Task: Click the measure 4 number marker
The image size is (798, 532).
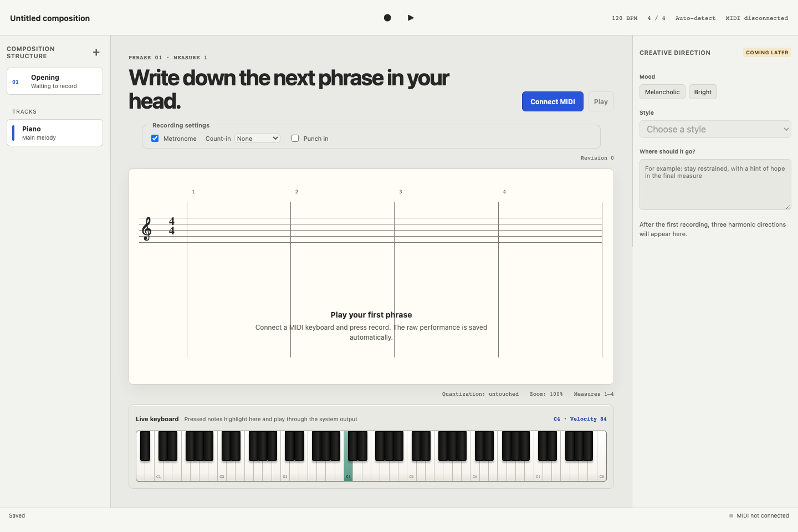Action: [x=504, y=192]
